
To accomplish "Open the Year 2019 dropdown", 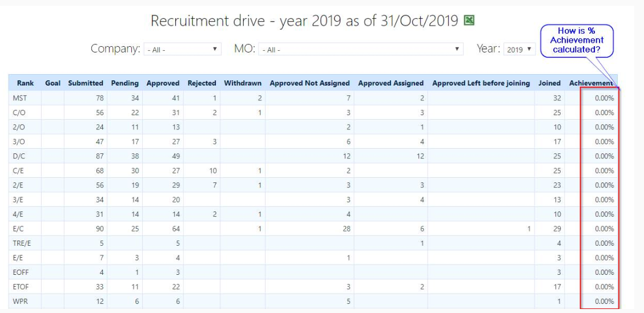I will (x=520, y=49).
